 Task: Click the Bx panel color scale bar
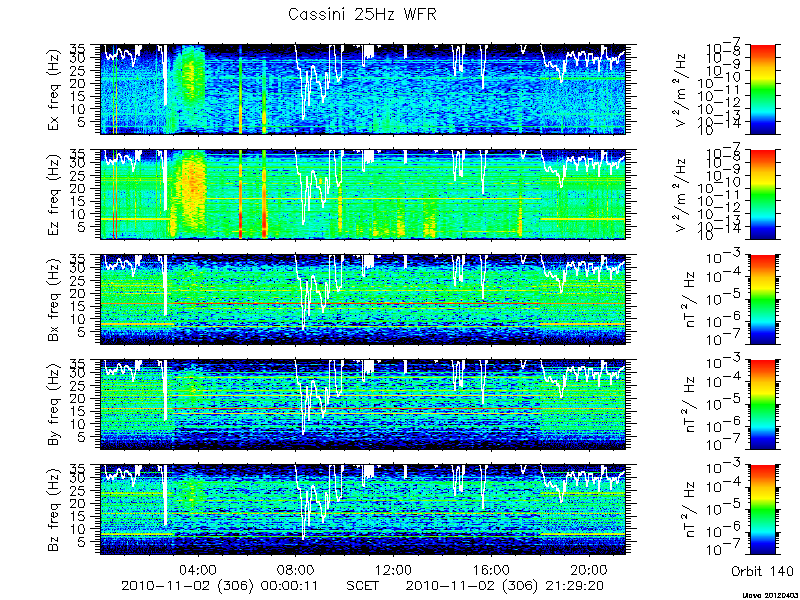(x=762, y=299)
